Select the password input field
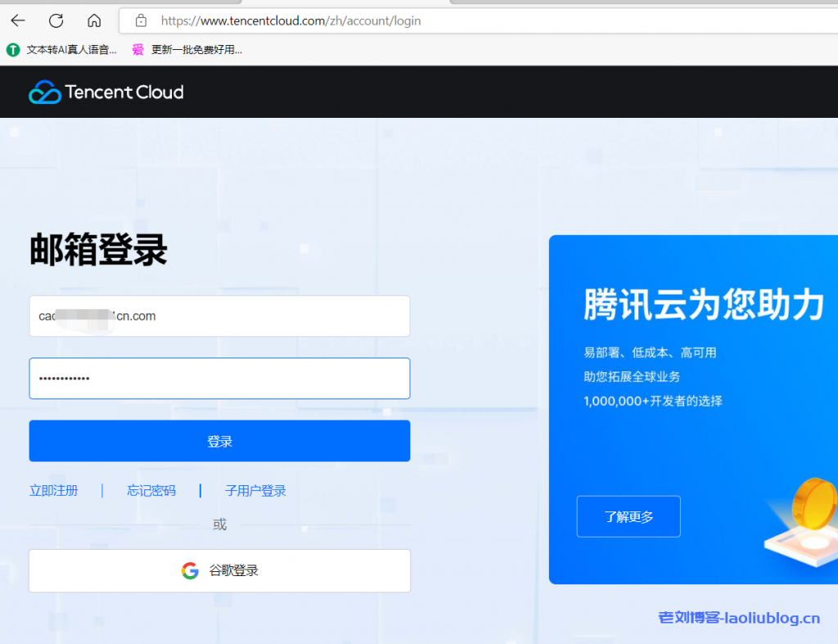Viewport: 838px width, 644px height. pyautogui.click(x=219, y=378)
